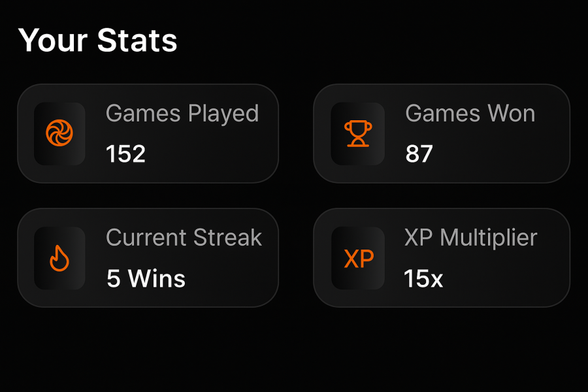Viewport: 588px width, 392px height.
Task: Click the 152 games played value
Action: (x=125, y=154)
